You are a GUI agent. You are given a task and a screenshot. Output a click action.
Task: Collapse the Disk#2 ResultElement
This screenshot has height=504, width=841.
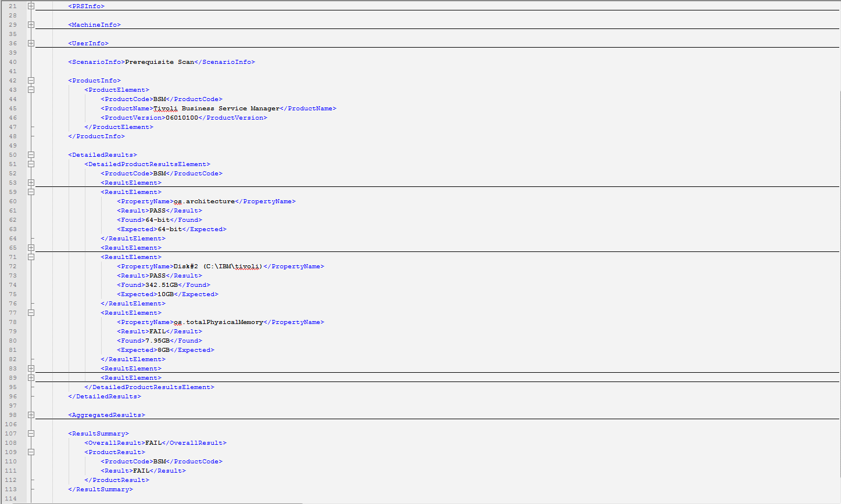click(31, 257)
